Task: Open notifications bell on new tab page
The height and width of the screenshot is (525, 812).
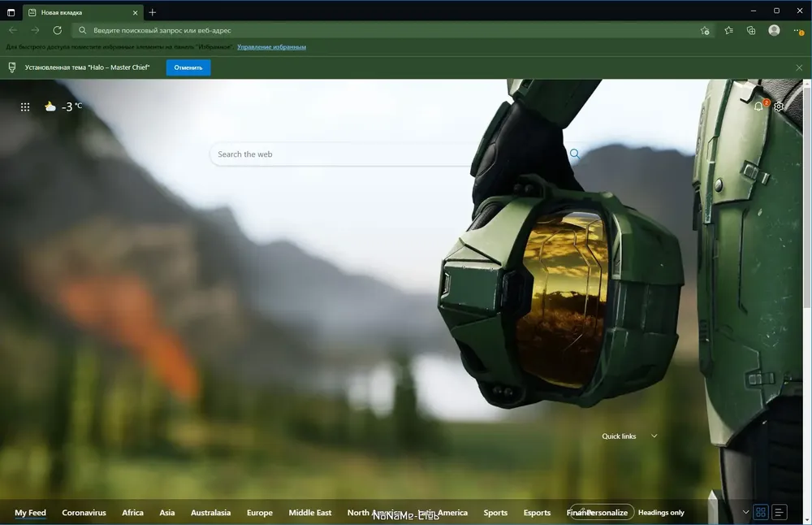Action: (758, 106)
